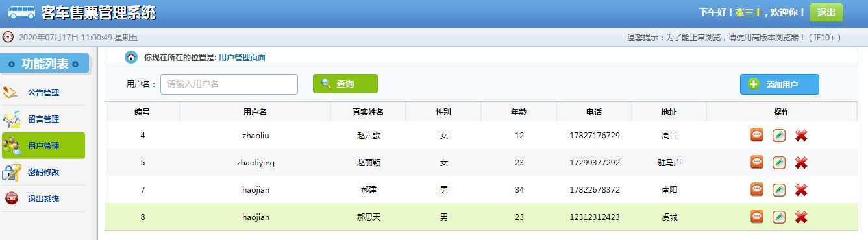Click the 用户管理页面 breadcrumb link
The width and height of the screenshot is (868, 240).
242,57
